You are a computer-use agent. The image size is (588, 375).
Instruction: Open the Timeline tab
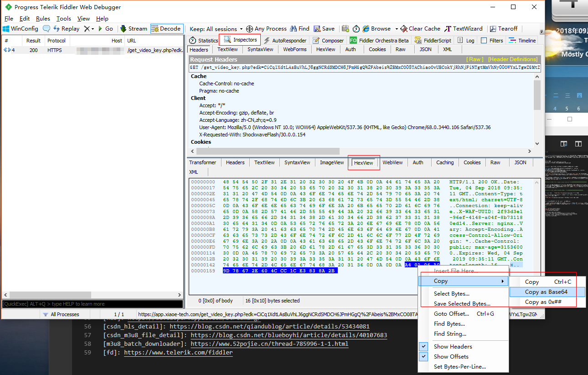[x=522, y=40]
